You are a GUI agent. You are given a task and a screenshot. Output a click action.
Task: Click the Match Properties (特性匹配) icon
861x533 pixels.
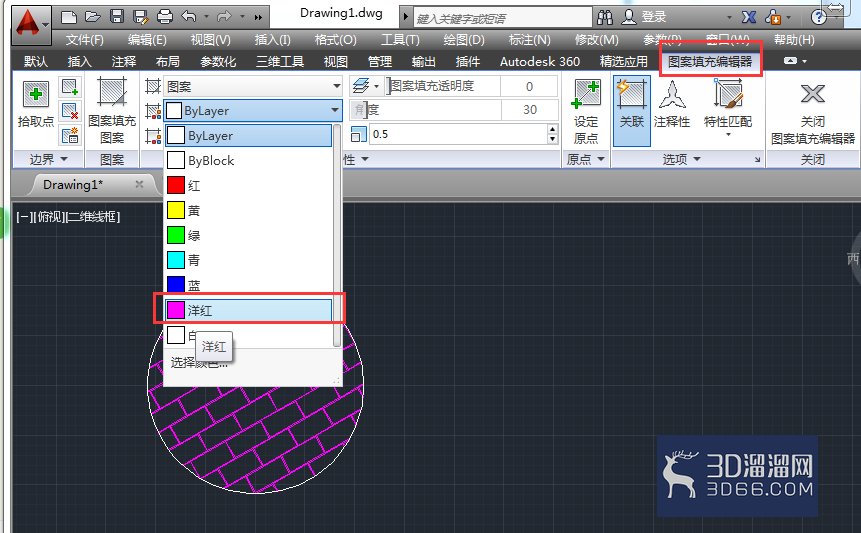(728, 93)
